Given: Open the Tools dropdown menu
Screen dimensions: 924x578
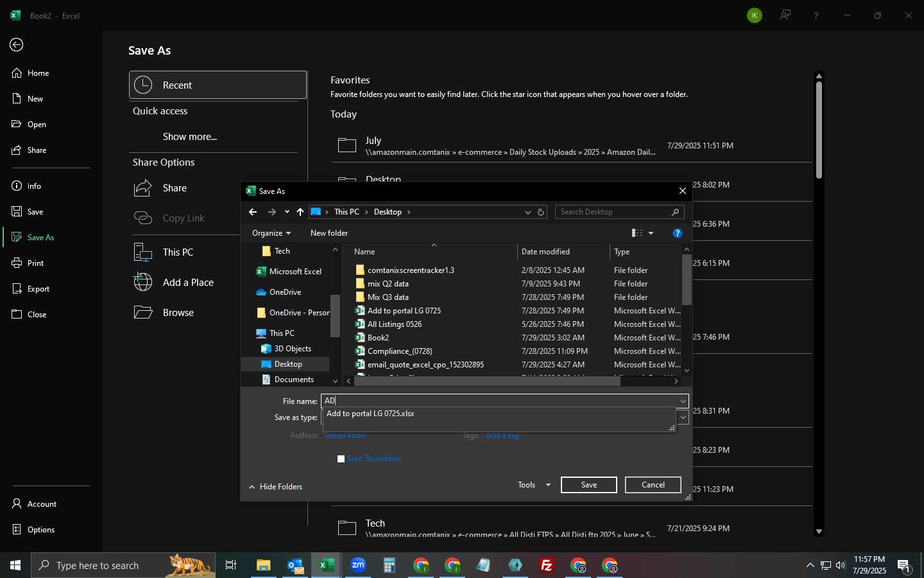Looking at the screenshot, I should click(x=534, y=485).
